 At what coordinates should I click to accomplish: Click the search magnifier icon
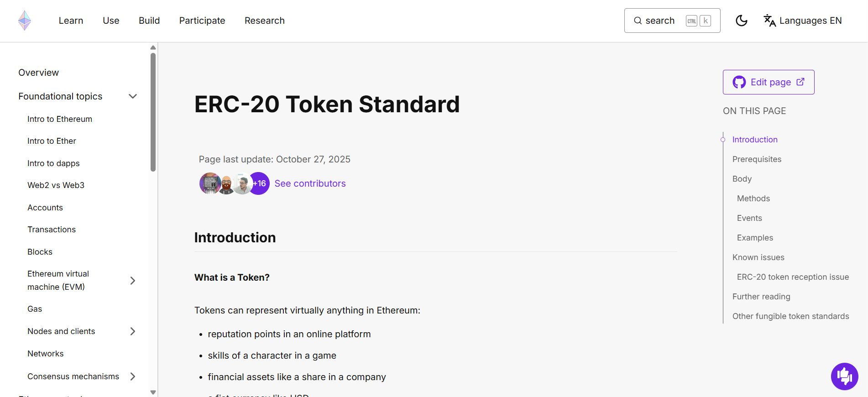637,21
